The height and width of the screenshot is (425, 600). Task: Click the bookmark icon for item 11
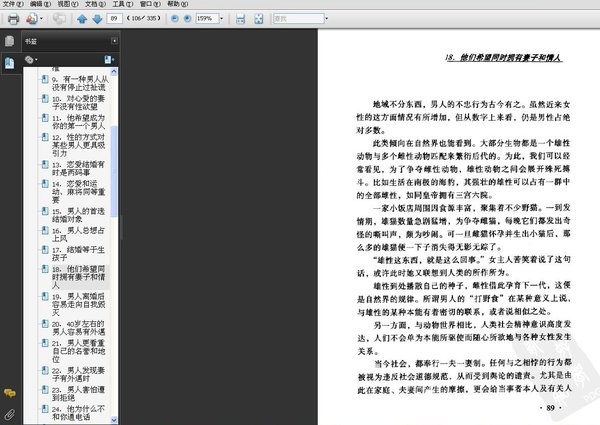click(45, 117)
